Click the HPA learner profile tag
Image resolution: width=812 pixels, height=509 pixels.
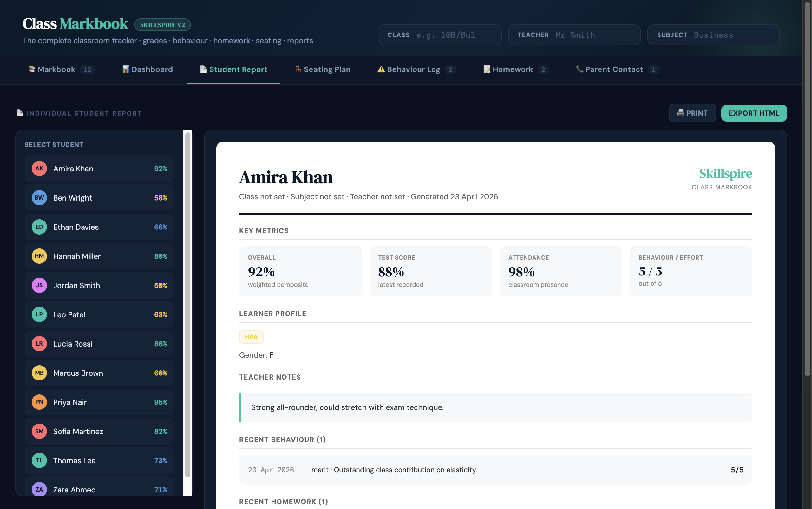click(x=251, y=337)
